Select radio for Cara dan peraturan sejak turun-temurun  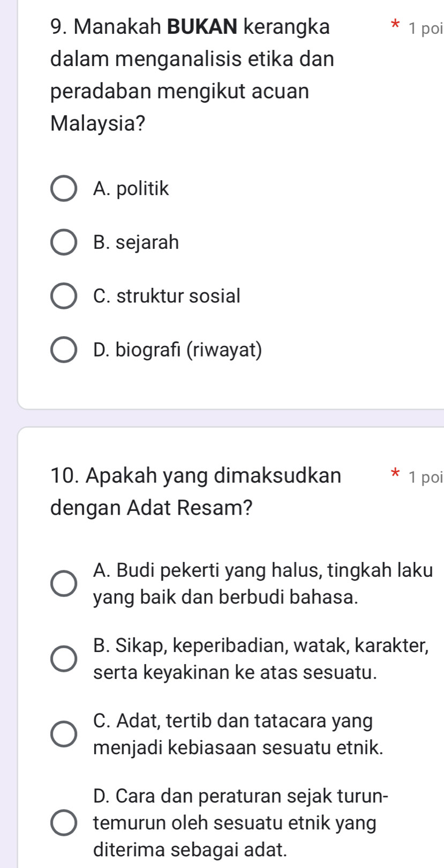[x=64, y=822]
